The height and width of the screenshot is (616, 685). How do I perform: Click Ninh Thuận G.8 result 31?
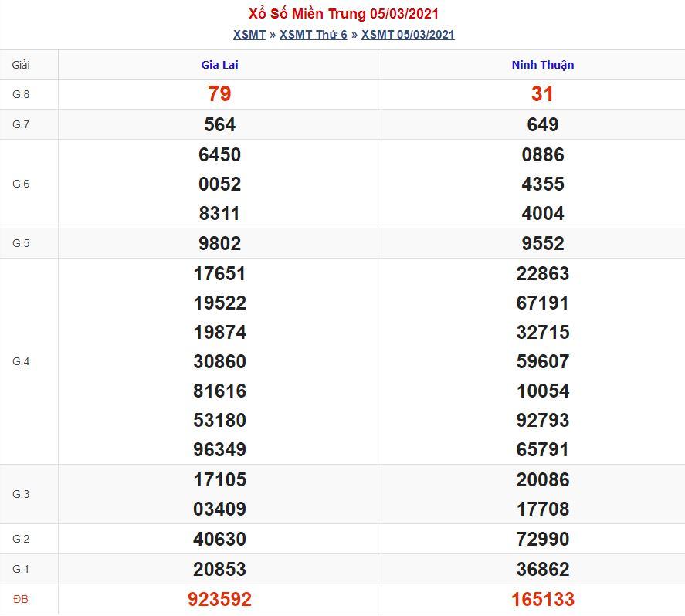[543, 94]
